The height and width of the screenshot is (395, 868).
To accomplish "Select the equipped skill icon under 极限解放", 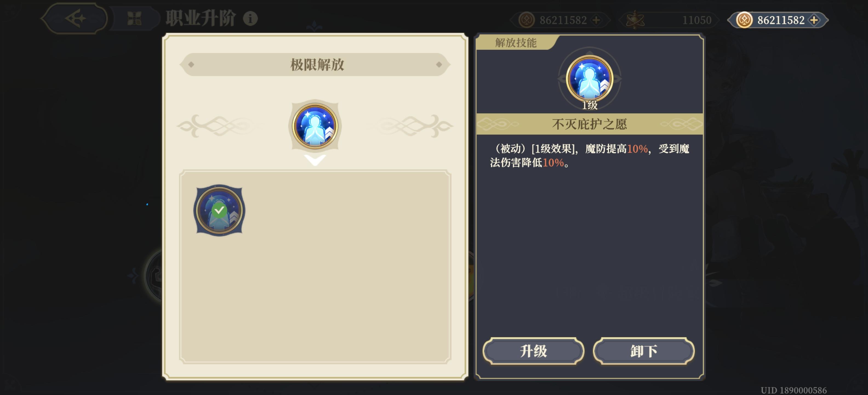I will coord(315,126).
